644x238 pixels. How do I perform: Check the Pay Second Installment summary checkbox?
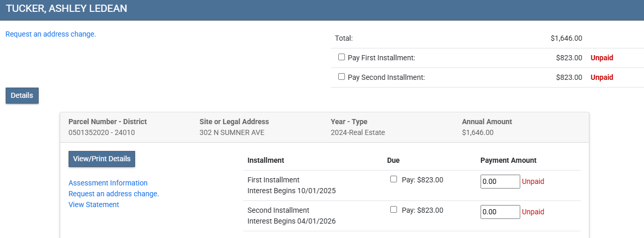point(341,77)
